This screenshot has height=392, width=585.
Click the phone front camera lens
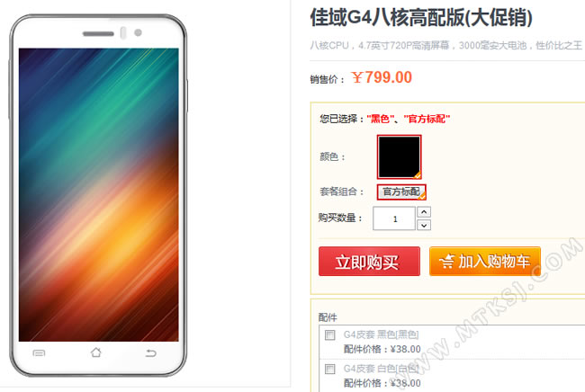click(x=138, y=32)
